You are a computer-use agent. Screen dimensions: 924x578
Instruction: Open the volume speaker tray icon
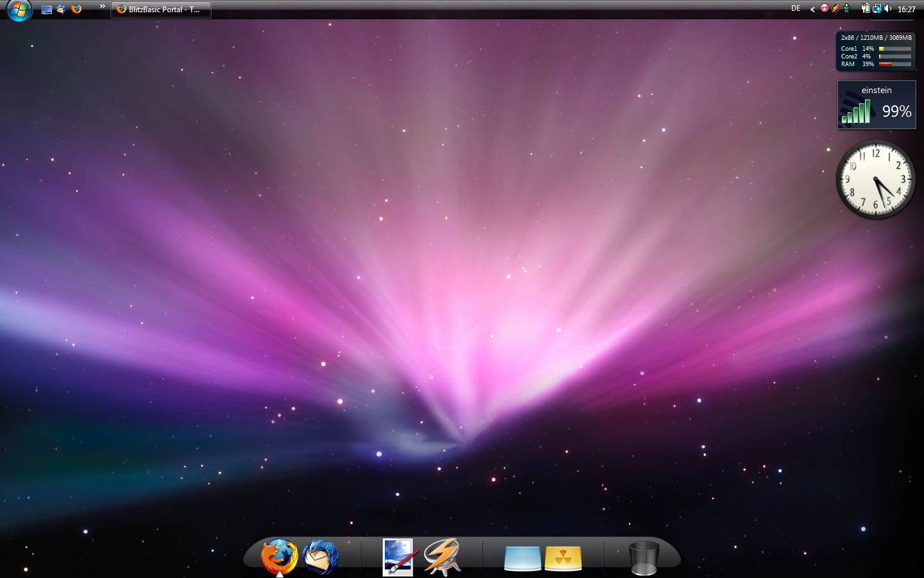coord(887,9)
